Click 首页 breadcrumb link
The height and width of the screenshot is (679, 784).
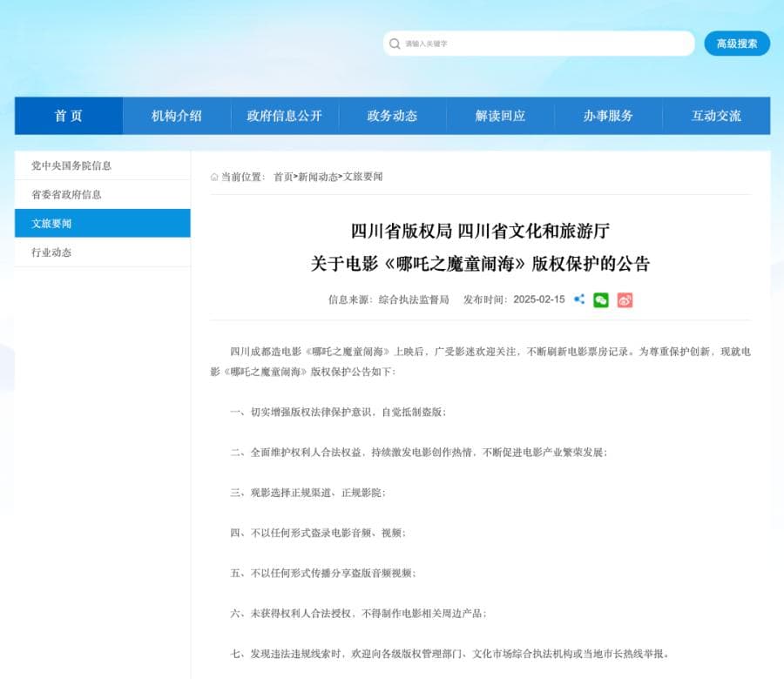(x=283, y=177)
